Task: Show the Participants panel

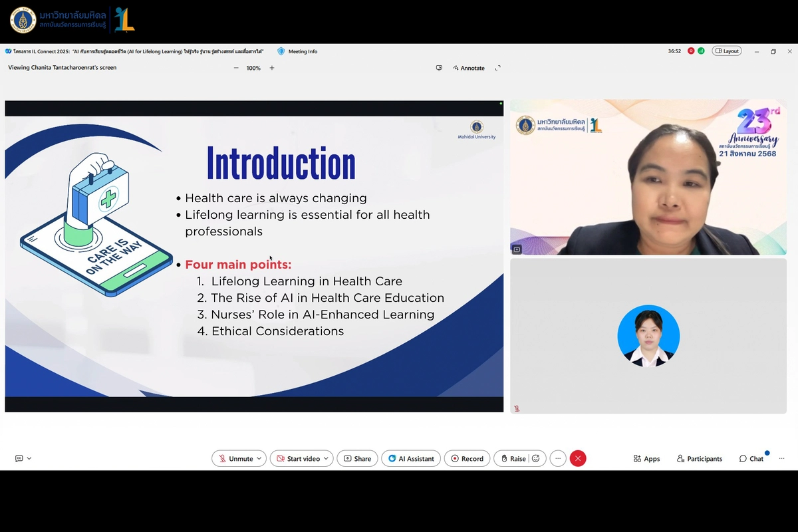Action: click(699, 459)
